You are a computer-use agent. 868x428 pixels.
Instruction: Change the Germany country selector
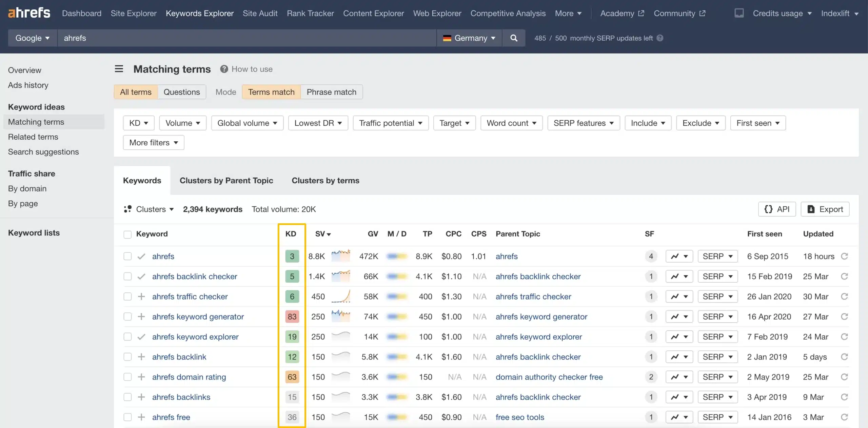469,38
